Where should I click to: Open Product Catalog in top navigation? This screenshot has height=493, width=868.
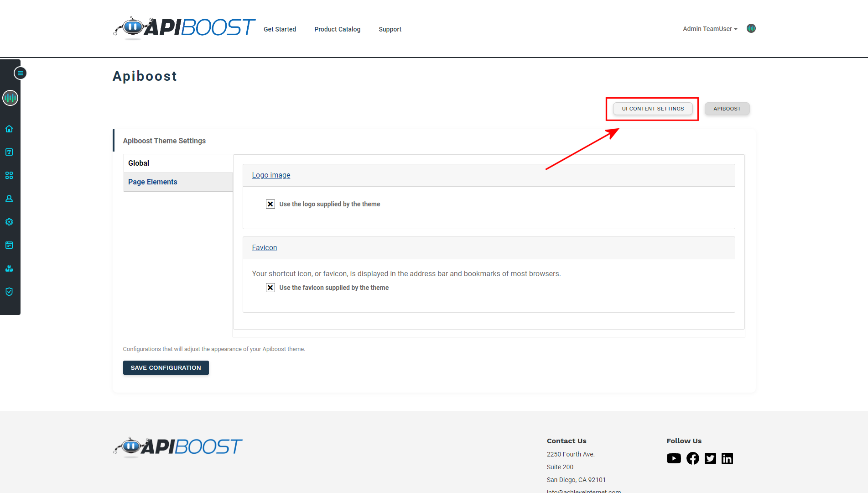click(x=337, y=29)
